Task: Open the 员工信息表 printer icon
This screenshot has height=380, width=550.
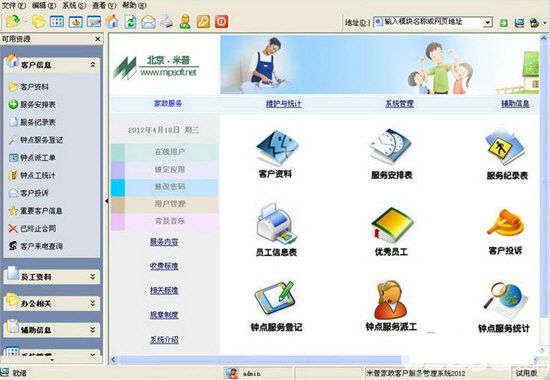Action: click(x=276, y=225)
